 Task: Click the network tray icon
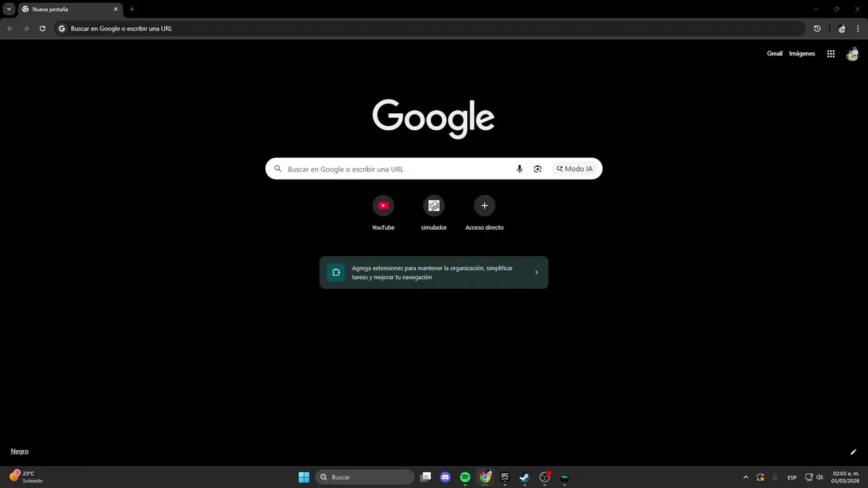[x=808, y=477]
